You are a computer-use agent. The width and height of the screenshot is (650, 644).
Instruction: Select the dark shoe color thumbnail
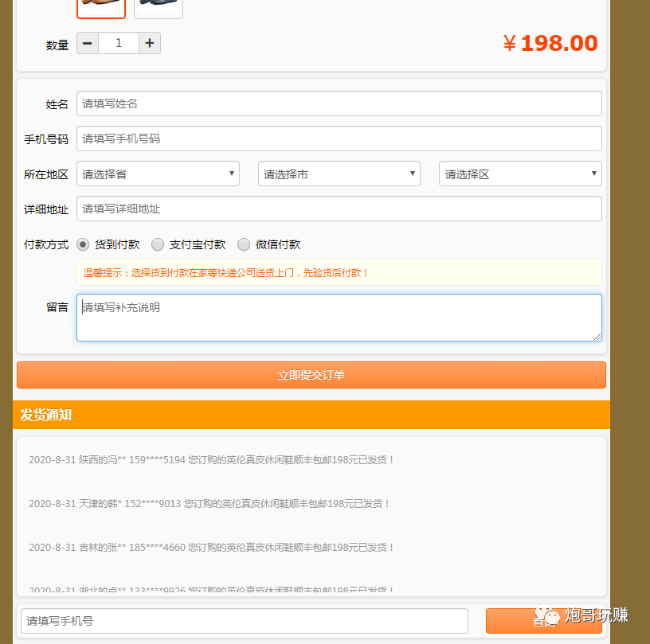[158, 6]
